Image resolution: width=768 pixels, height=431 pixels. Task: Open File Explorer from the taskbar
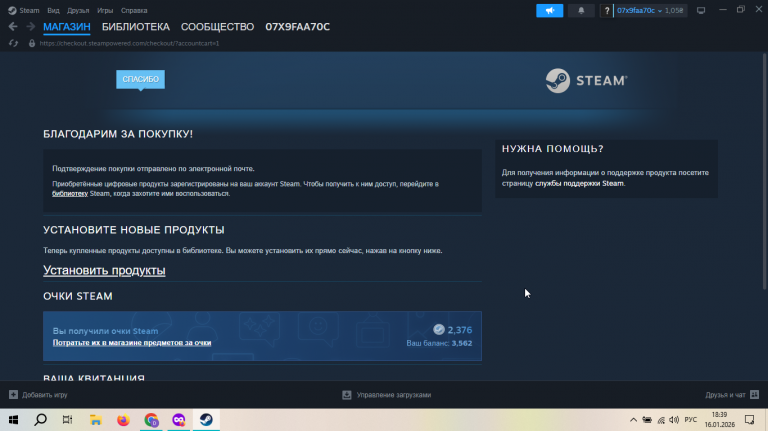[96, 420]
